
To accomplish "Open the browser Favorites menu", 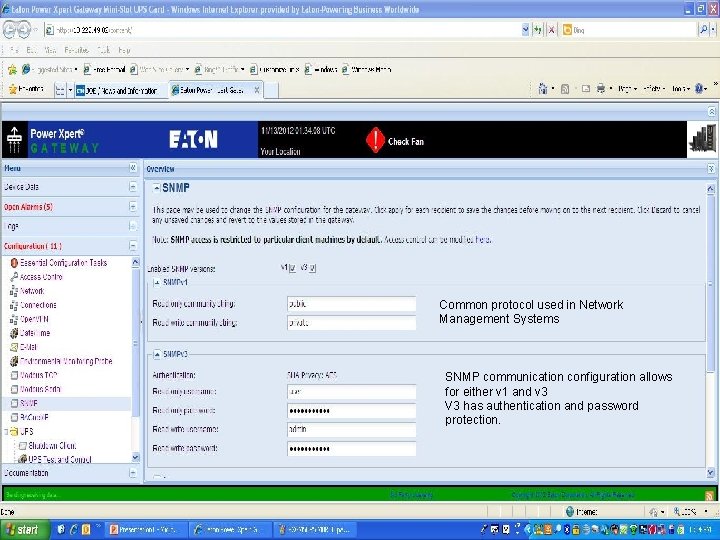I will (x=76, y=50).
